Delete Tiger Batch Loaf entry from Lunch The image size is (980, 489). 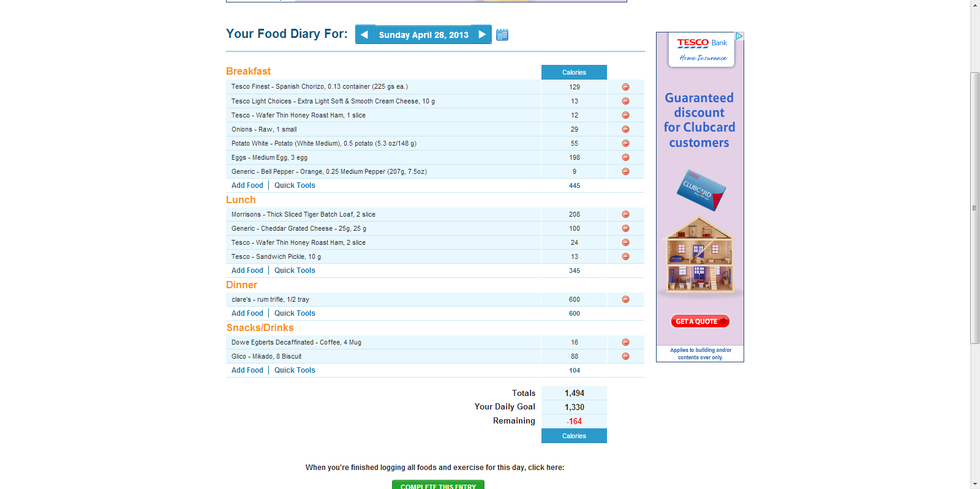point(625,214)
